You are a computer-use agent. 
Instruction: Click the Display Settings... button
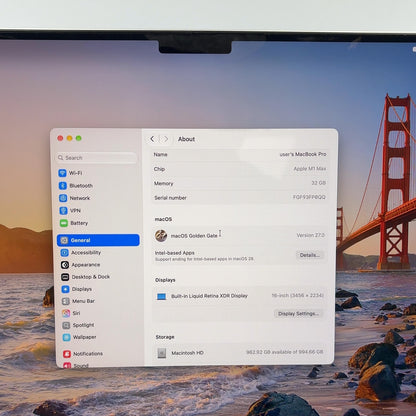pyautogui.click(x=298, y=314)
